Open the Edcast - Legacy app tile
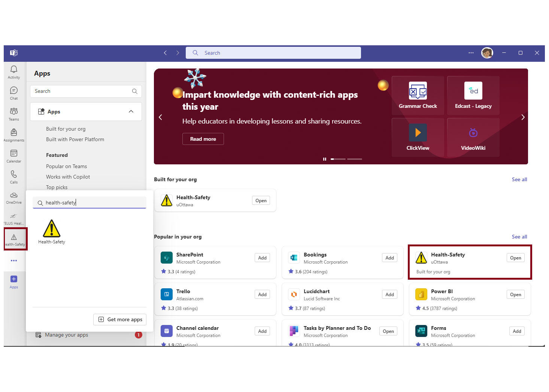 473,95
